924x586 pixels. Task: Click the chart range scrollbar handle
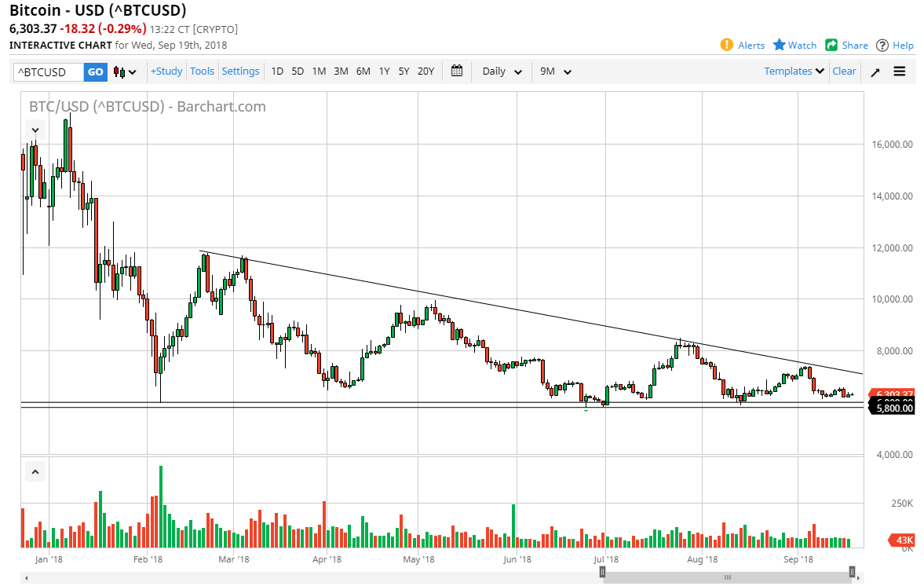pyautogui.click(x=729, y=576)
